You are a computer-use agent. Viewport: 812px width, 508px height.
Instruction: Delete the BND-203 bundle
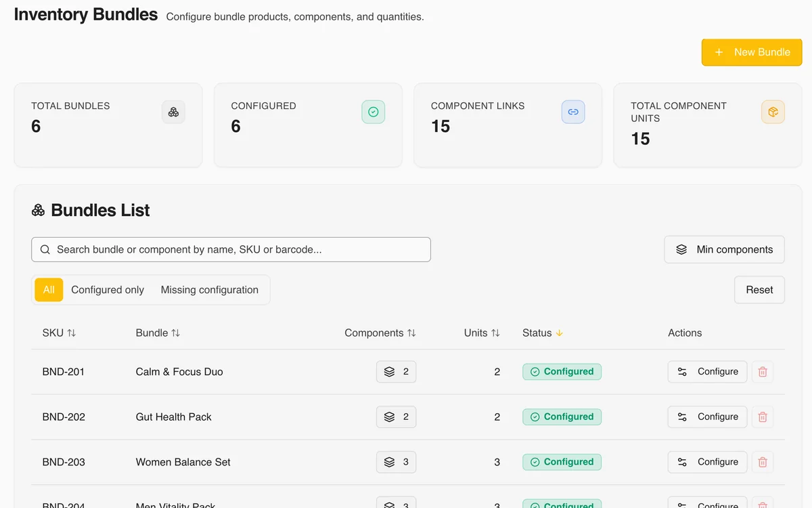pos(763,462)
